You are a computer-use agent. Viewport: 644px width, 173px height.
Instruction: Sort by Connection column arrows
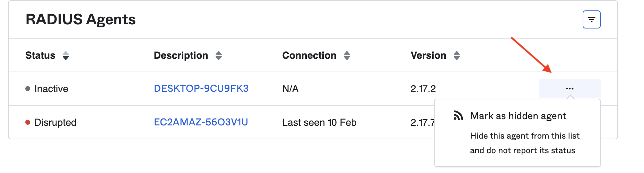tap(347, 56)
